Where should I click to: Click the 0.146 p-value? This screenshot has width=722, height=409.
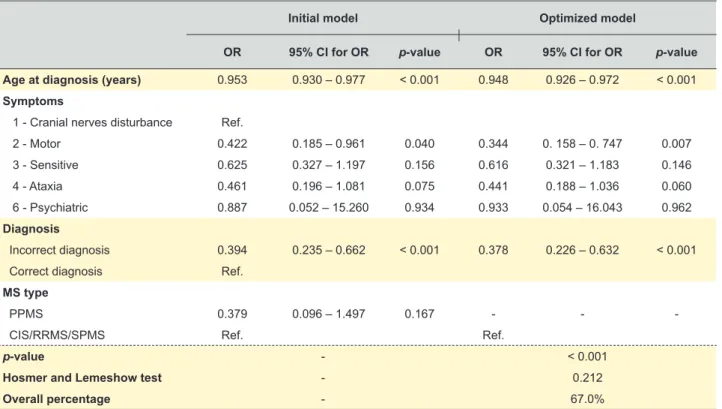pyautogui.click(x=676, y=165)
